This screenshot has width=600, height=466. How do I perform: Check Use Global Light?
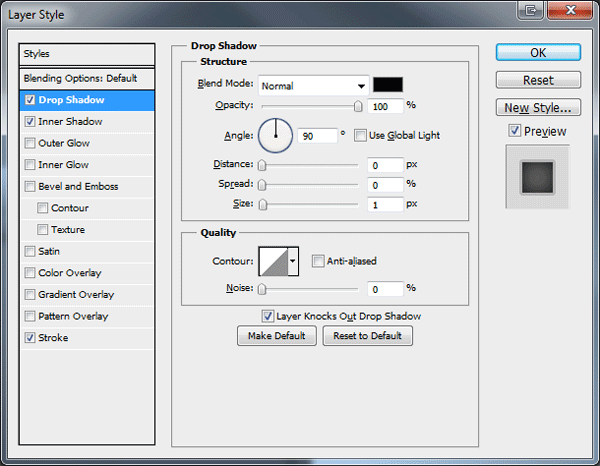coord(360,135)
